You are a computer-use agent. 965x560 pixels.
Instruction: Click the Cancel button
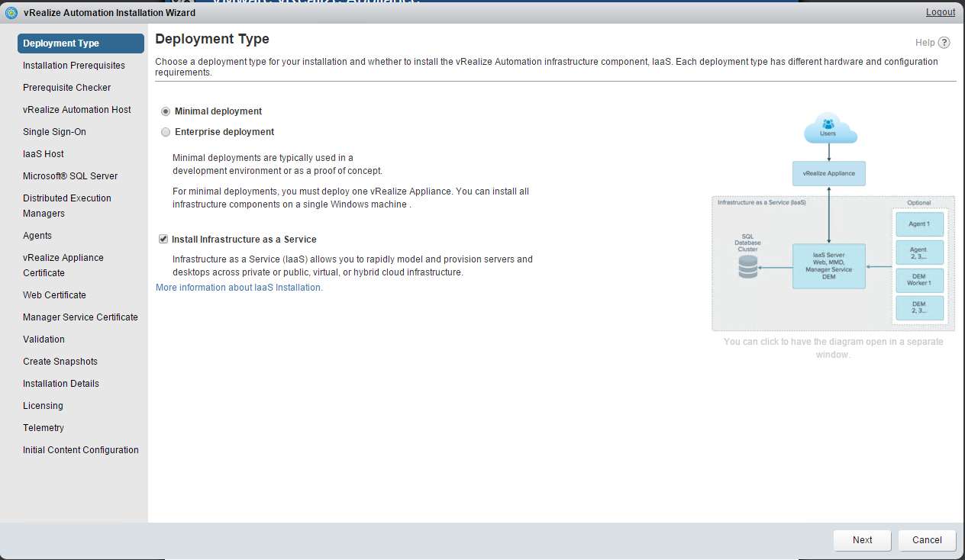927,540
